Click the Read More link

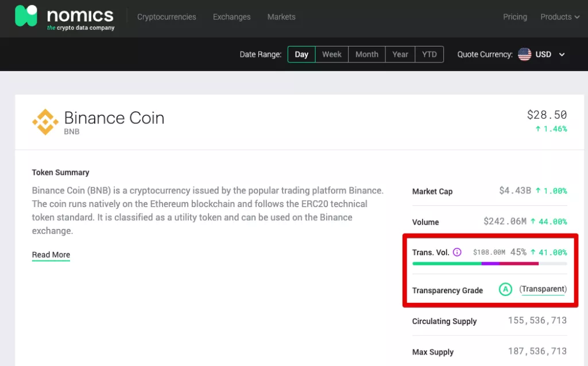pyautogui.click(x=51, y=255)
